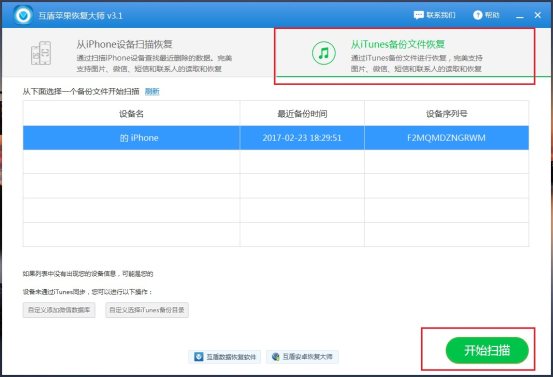Click the app logo shield icon
This screenshot has height=377, width=553.
click(x=23, y=15)
